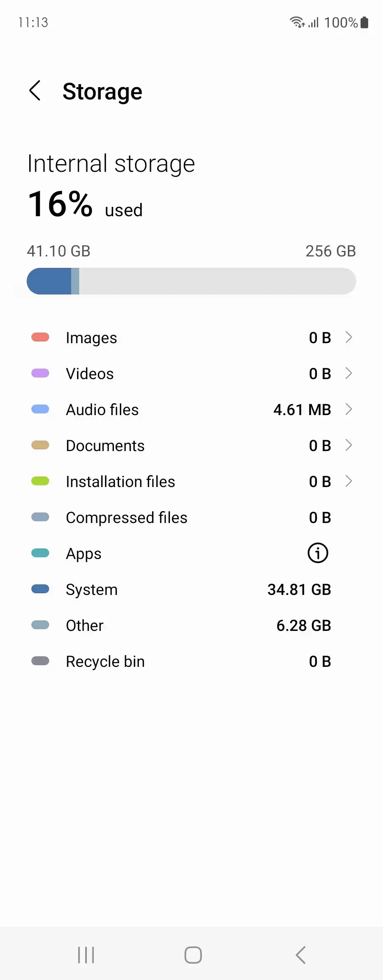Open Videos using the right chevron
The height and width of the screenshot is (980, 383).
coord(349,373)
